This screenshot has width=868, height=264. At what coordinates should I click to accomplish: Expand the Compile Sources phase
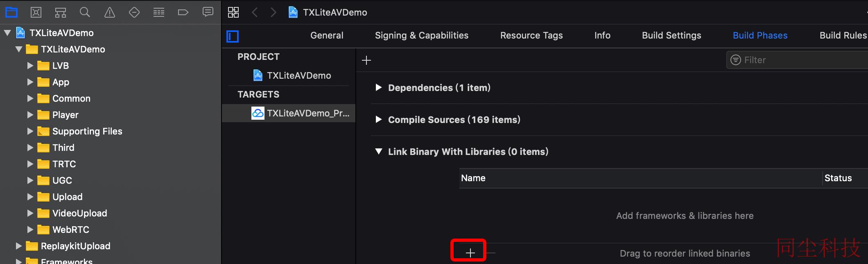pyautogui.click(x=379, y=119)
